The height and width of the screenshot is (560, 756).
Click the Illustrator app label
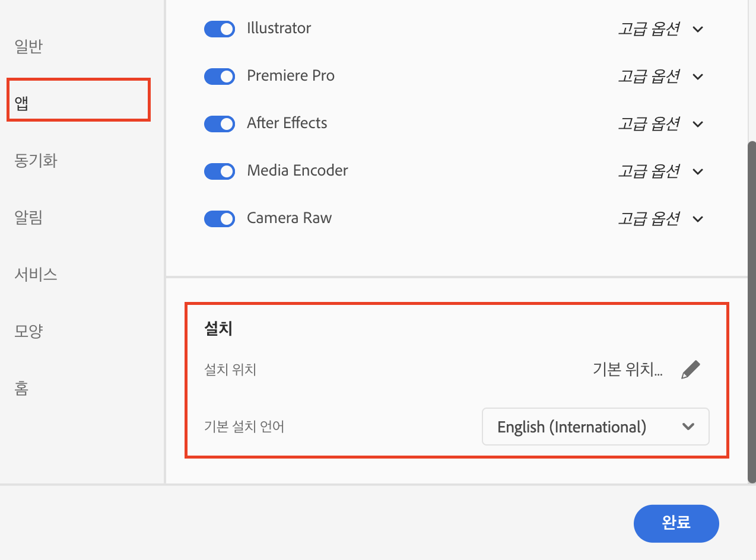(x=279, y=28)
